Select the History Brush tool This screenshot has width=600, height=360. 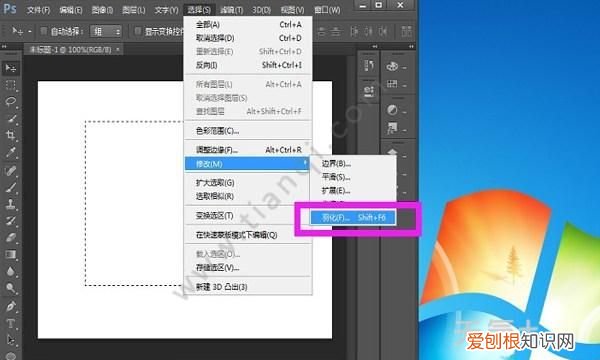pos(11,221)
